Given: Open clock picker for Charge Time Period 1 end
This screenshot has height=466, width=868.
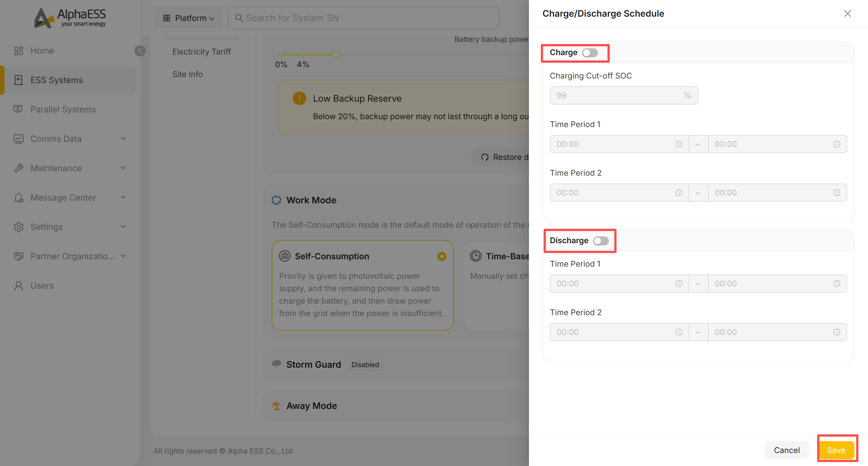Looking at the screenshot, I should point(836,144).
